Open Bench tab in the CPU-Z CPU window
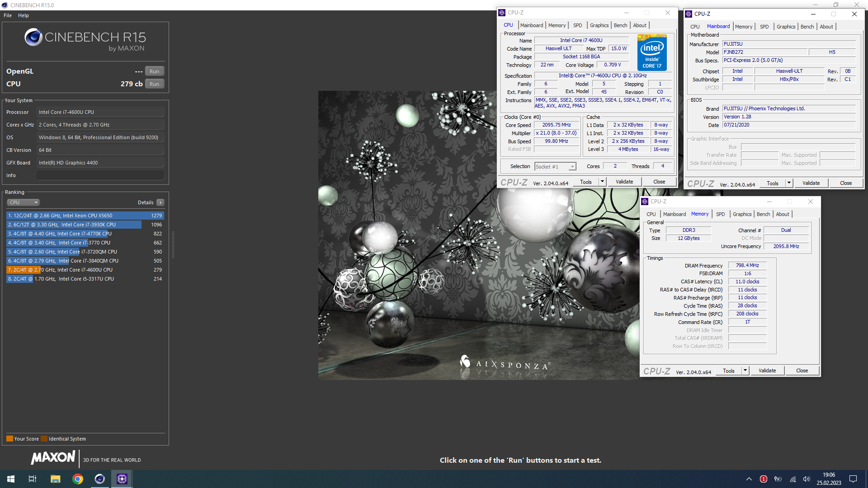 621,25
